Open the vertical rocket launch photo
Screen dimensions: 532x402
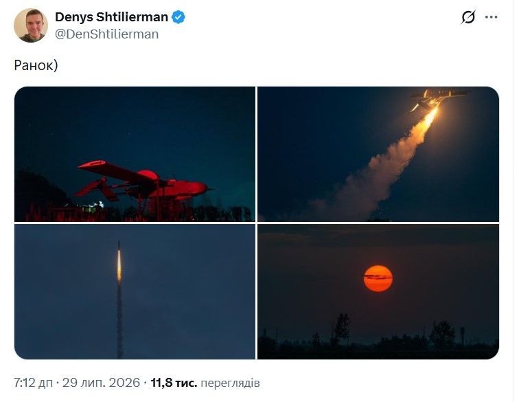[135, 291]
